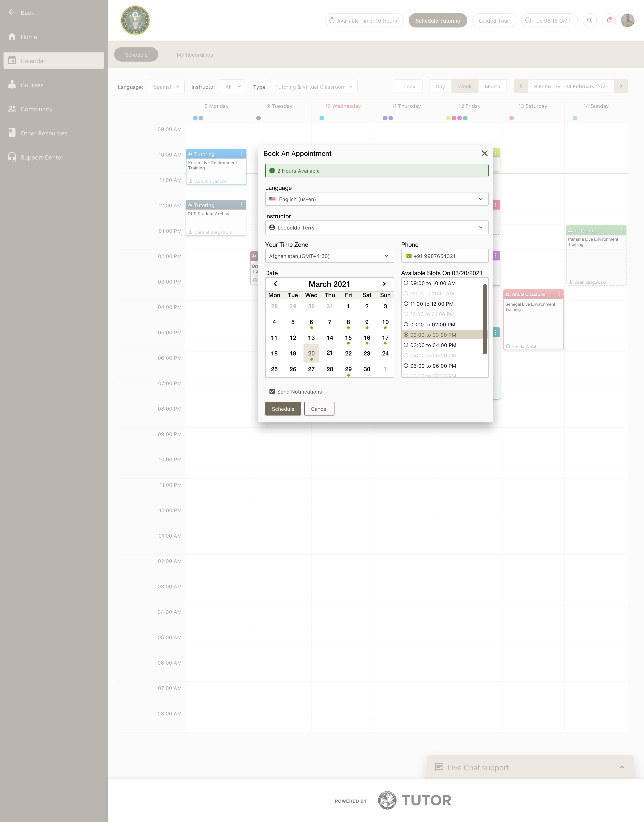Click the phone country flag icon
Viewport: 644px width, 822px height.
coord(409,256)
